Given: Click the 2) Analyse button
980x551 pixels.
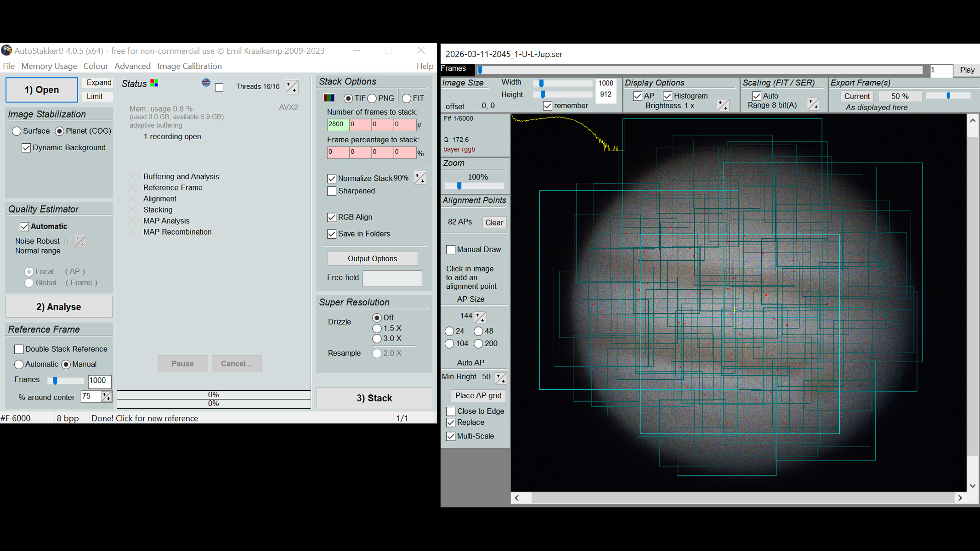Looking at the screenshot, I should click(x=59, y=307).
